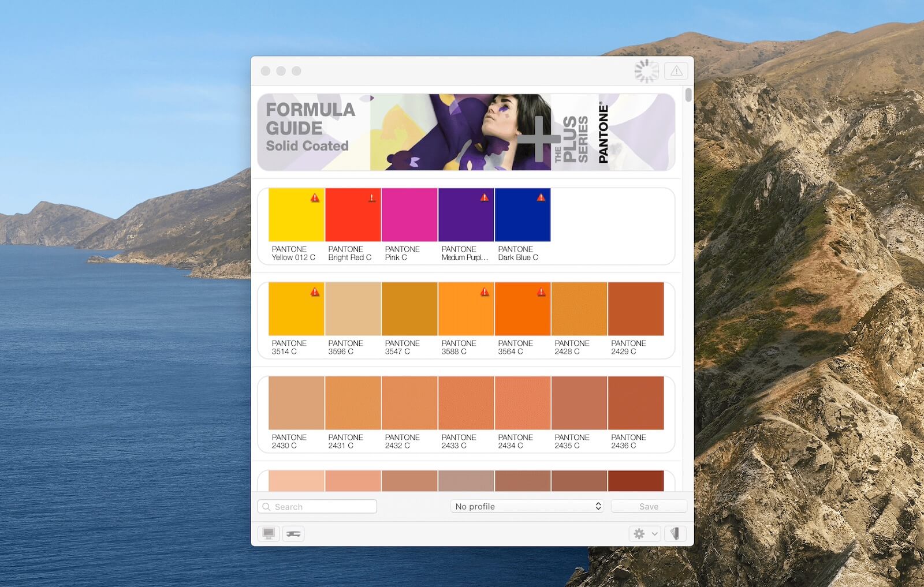Click the loading spinner in the title bar

click(x=646, y=71)
